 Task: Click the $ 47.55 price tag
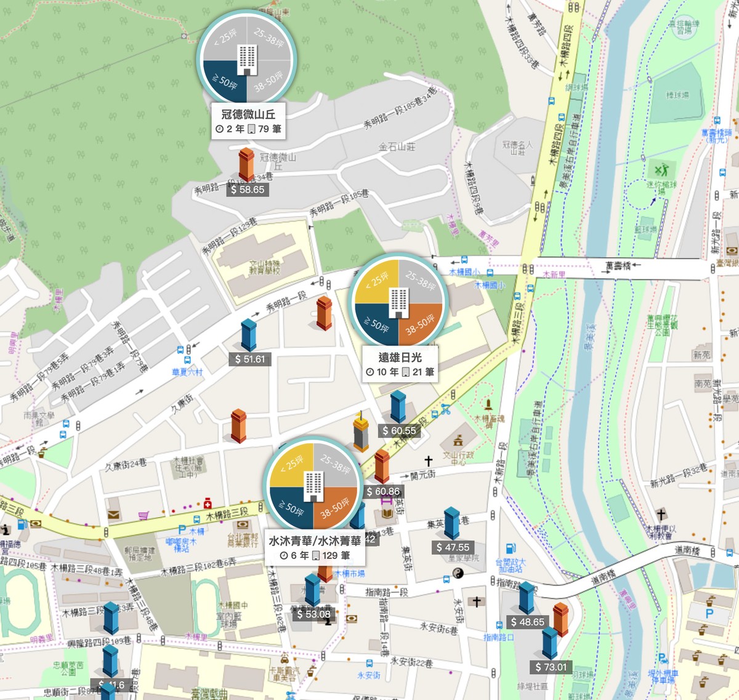coord(453,547)
